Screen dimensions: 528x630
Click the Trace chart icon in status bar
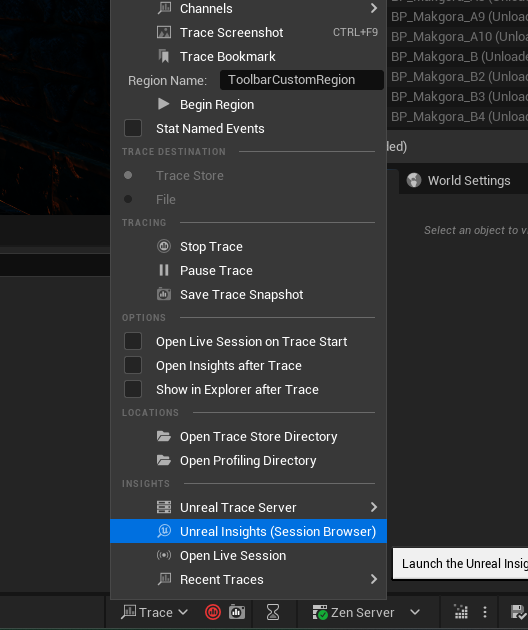point(129,612)
